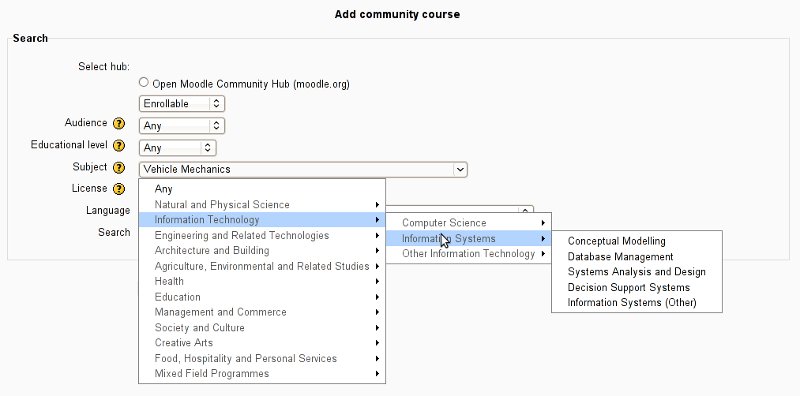Open the Subject help question mark icon

coord(119,167)
